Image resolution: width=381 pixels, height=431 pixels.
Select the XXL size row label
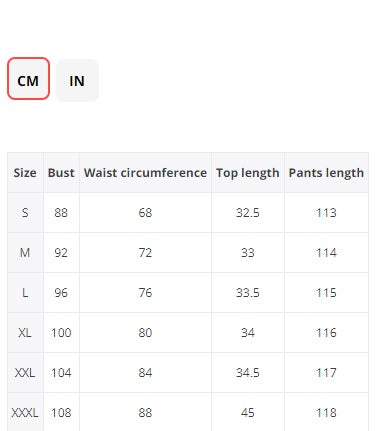point(25,373)
